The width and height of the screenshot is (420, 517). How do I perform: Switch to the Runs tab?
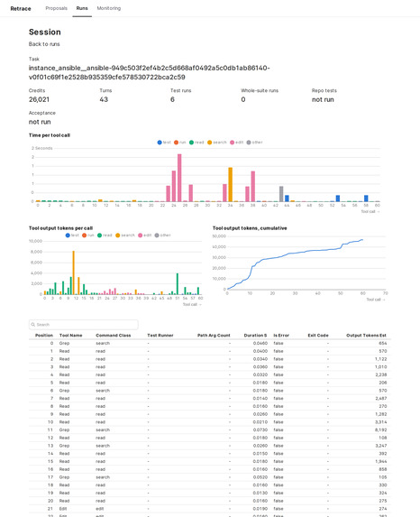[x=82, y=8]
